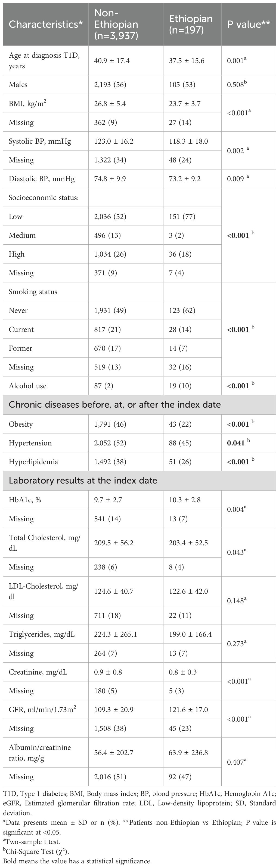Select the Smoking status row label
Image resolution: width=279 pixels, height=868 pixels.
point(33,292)
